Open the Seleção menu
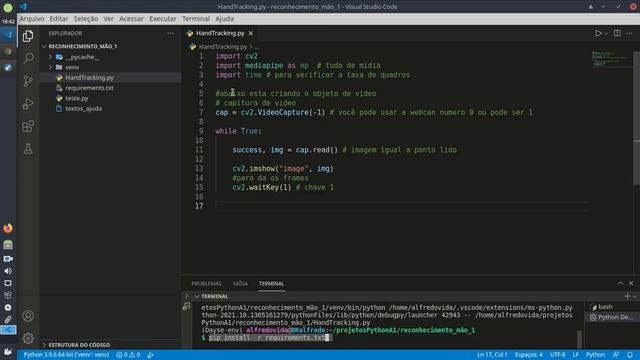Image resolution: width=640 pixels, height=360 pixels. click(86, 19)
